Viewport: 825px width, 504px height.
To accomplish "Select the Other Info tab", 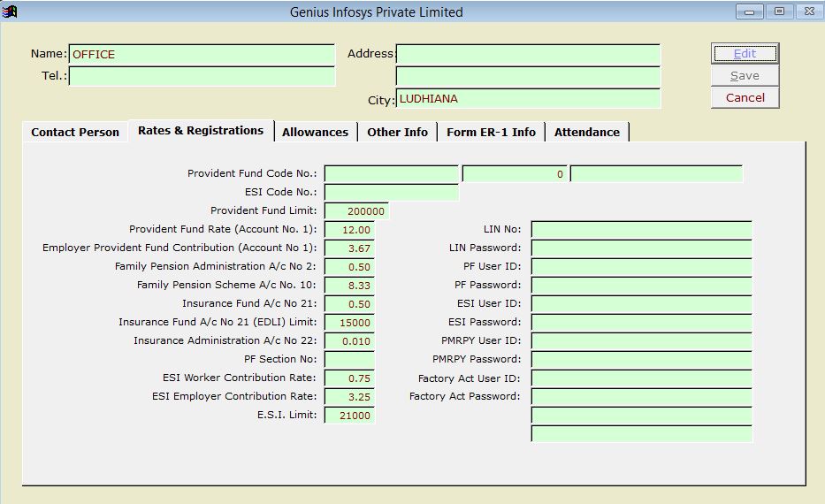I will [397, 132].
